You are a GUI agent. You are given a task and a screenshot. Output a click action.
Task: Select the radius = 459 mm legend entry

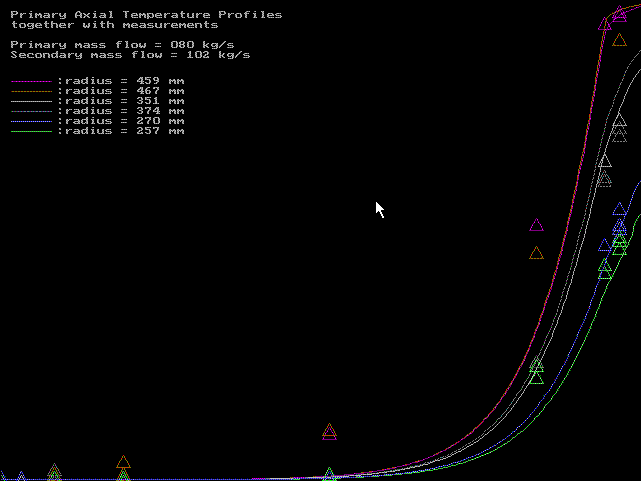[120, 80]
